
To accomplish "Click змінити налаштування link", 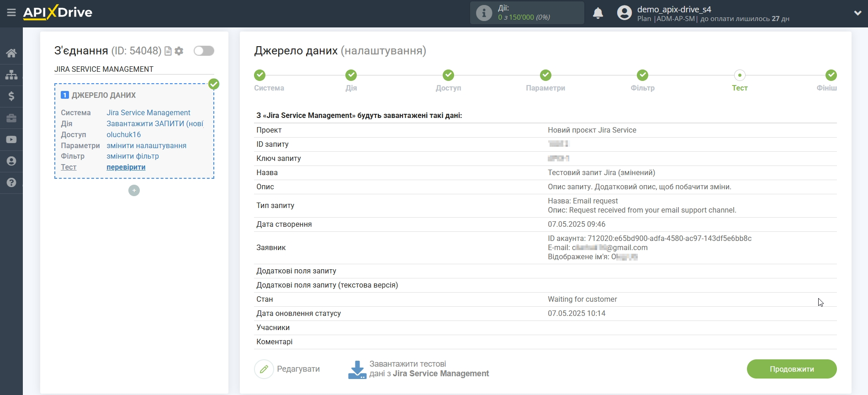I will click(x=147, y=145).
